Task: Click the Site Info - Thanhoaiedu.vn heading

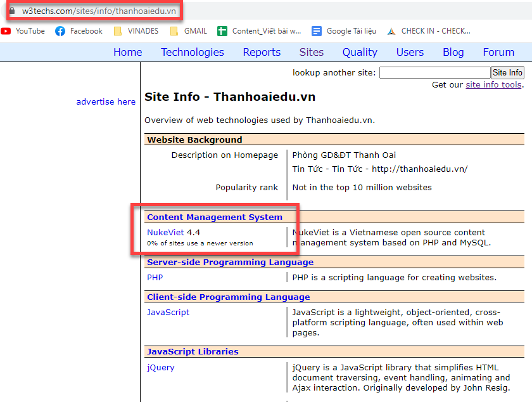Action: 230,97
